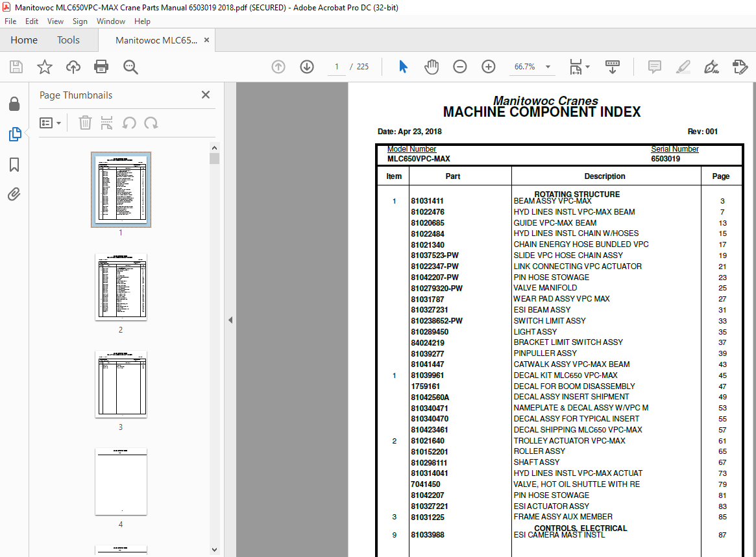Switch to the Tools tab

69,40
